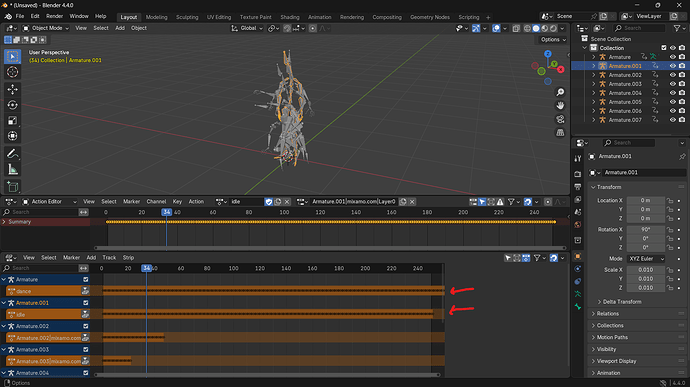This screenshot has width=690, height=387.
Task: Activate the Annotate pencil tool
Action: point(12,154)
